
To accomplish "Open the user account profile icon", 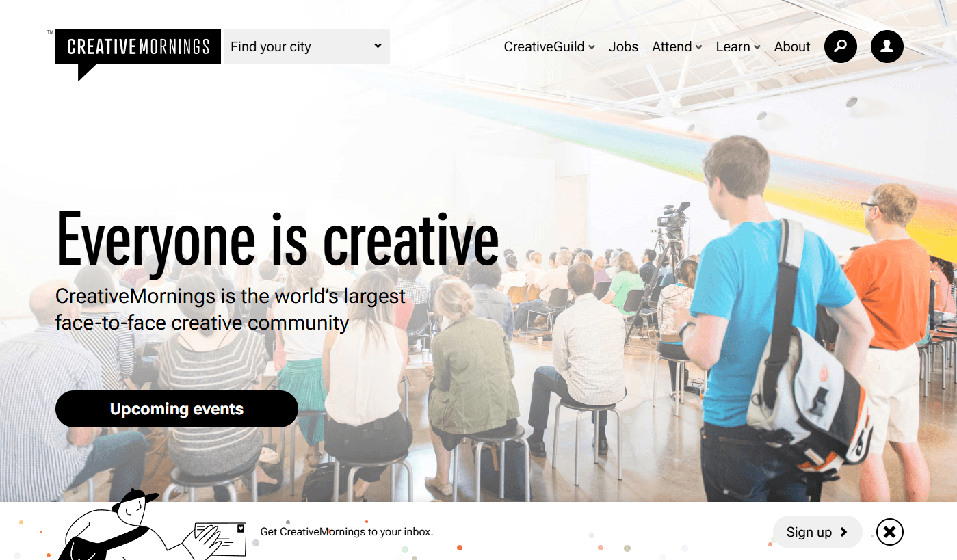I will [887, 46].
